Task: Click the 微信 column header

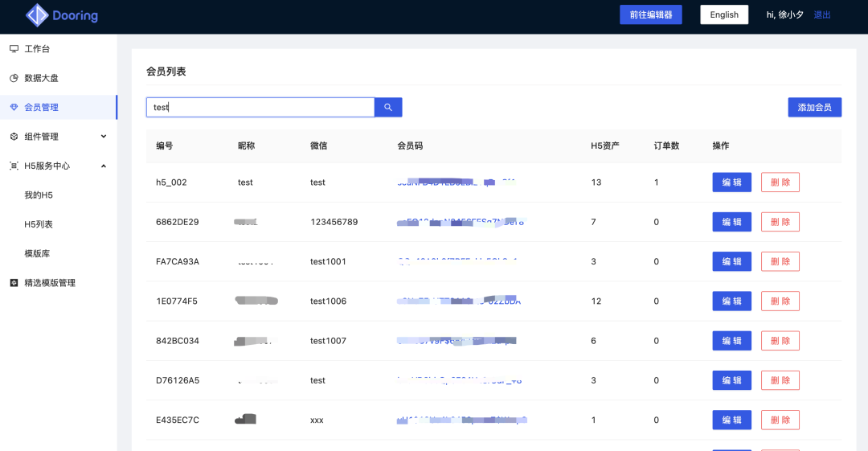Action: click(319, 146)
